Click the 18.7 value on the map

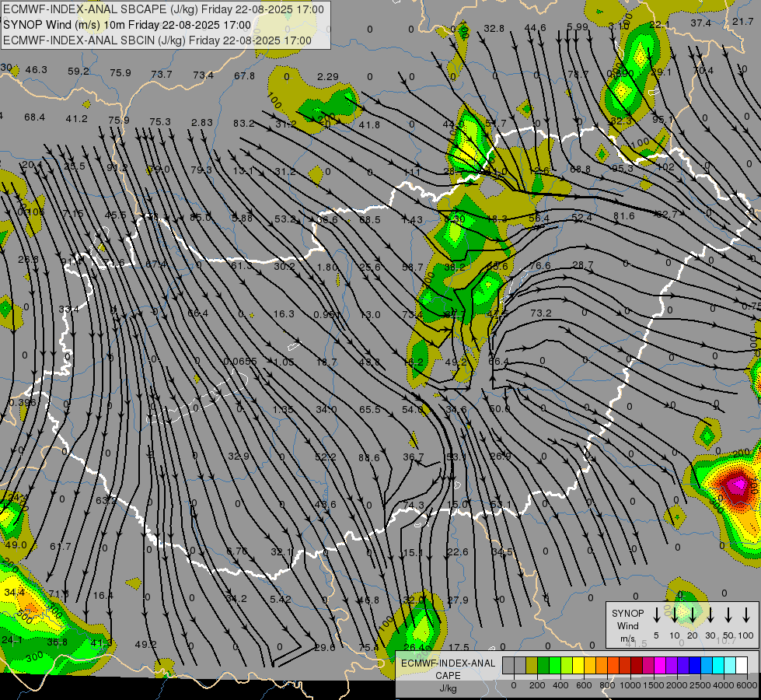point(326,362)
